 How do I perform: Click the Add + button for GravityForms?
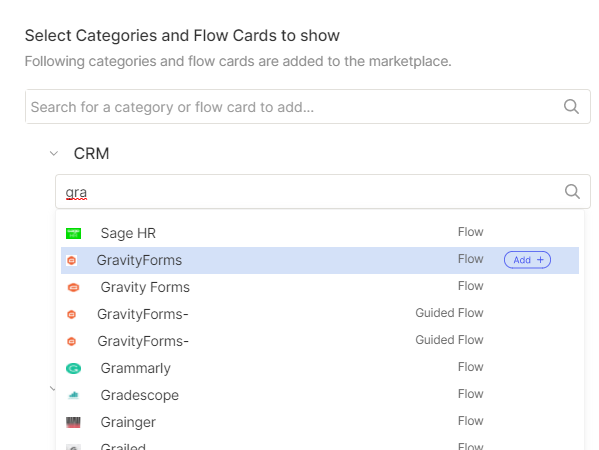527,260
